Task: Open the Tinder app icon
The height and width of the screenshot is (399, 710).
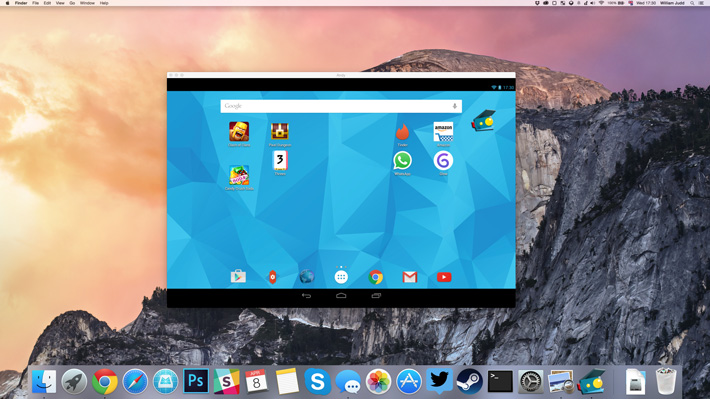Action: coord(402,132)
